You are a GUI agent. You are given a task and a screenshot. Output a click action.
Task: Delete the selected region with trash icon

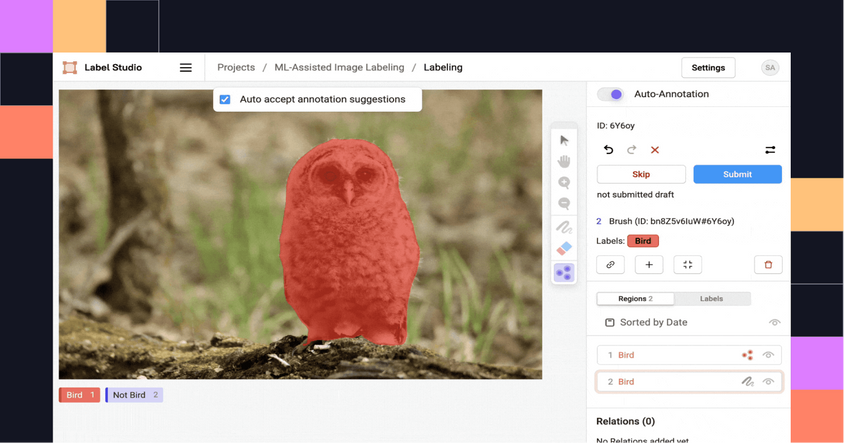768,265
